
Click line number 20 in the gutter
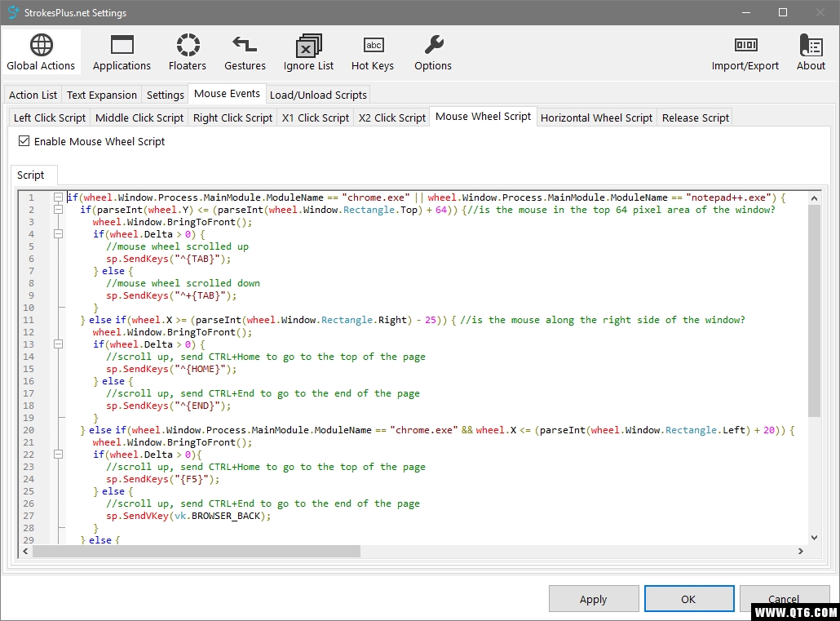[29, 430]
